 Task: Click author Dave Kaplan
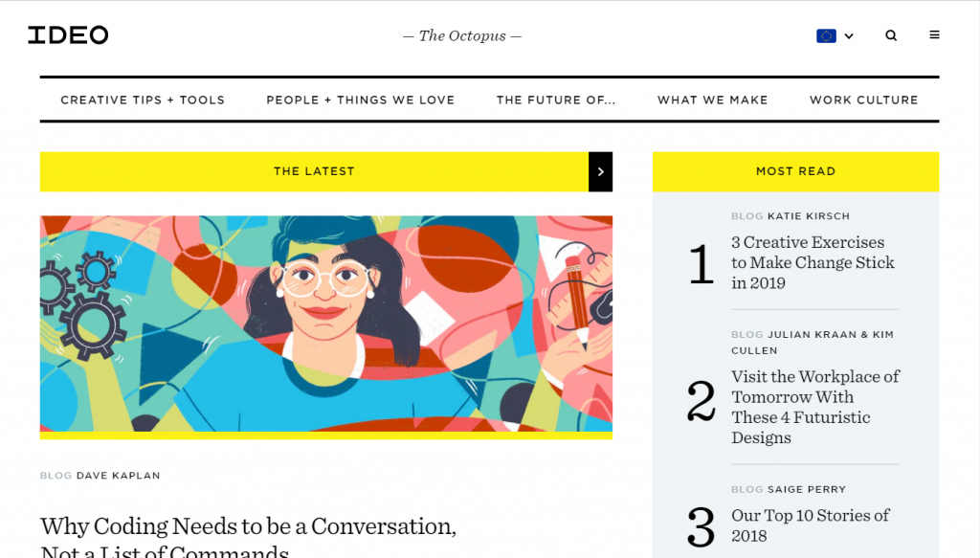click(119, 476)
